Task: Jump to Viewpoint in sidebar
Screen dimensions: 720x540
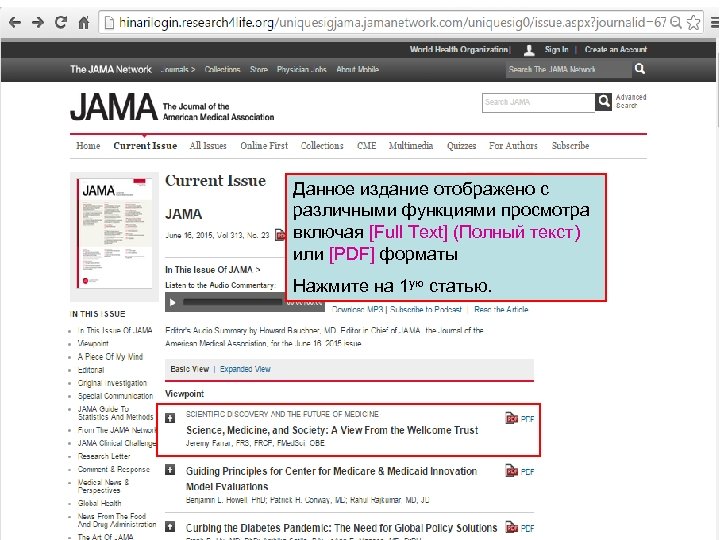Action: (93, 343)
